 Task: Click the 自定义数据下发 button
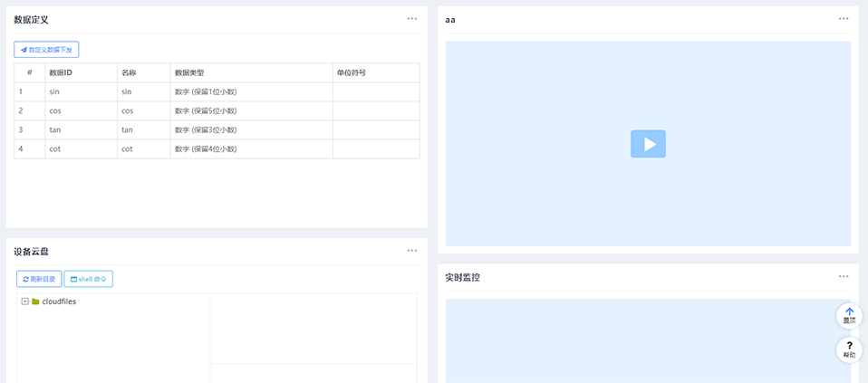(46, 50)
